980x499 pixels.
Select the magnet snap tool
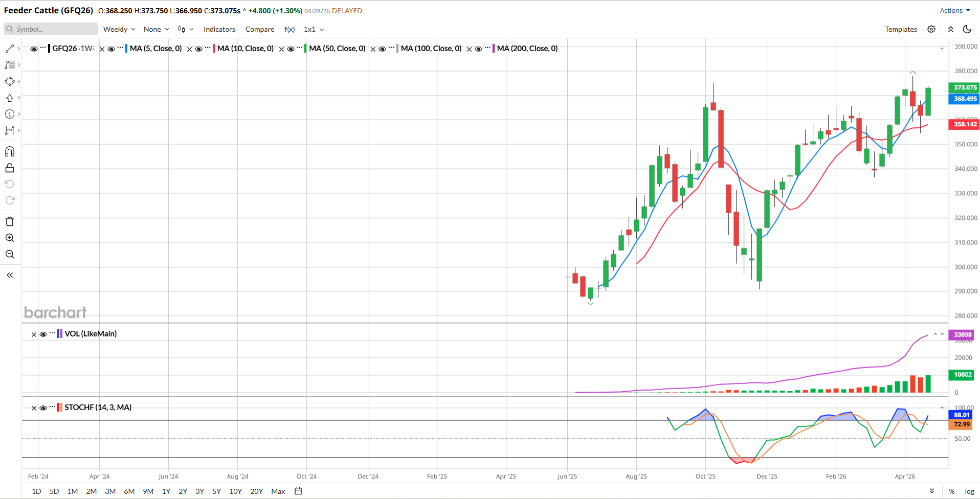10,151
